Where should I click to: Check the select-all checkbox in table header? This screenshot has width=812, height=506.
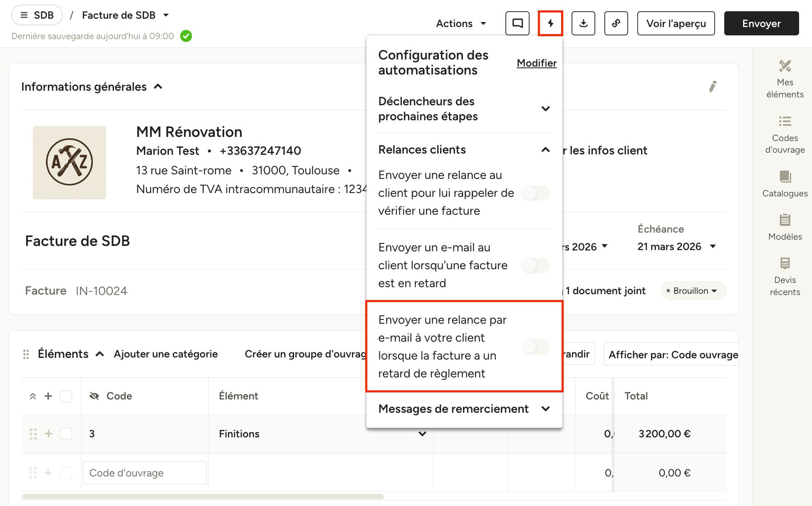(66, 396)
